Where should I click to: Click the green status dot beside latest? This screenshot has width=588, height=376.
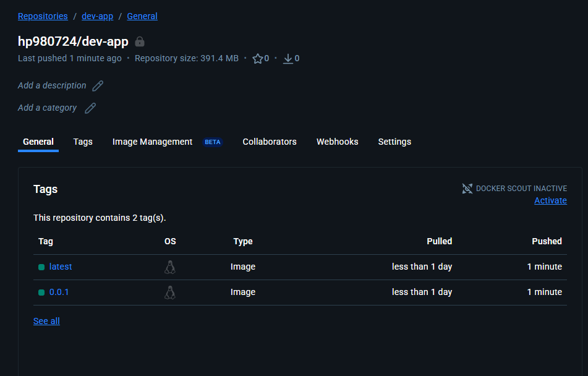41,267
